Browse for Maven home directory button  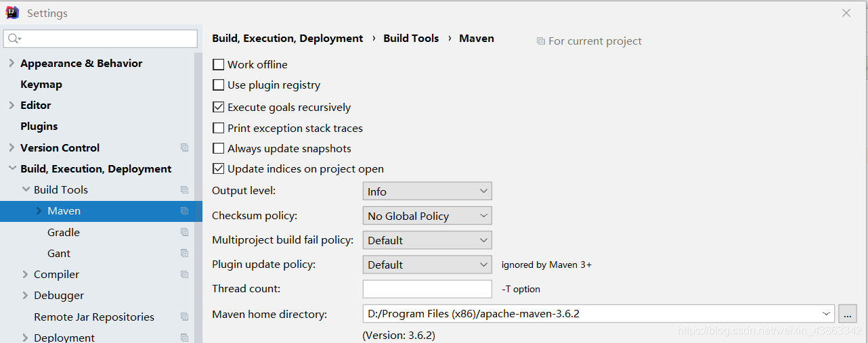[x=848, y=314]
